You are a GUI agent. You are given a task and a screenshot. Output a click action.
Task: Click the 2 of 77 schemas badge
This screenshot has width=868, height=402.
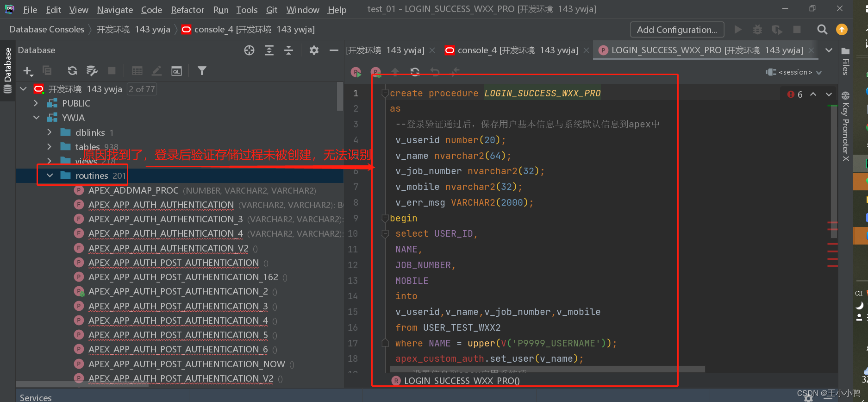point(142,89)
